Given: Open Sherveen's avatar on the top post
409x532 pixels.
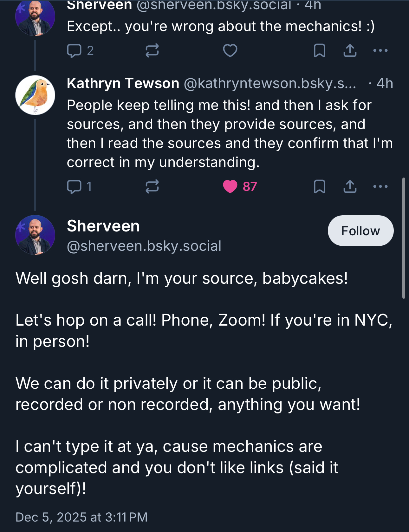Looking at the screenshot, I should (x=35, y=17).
